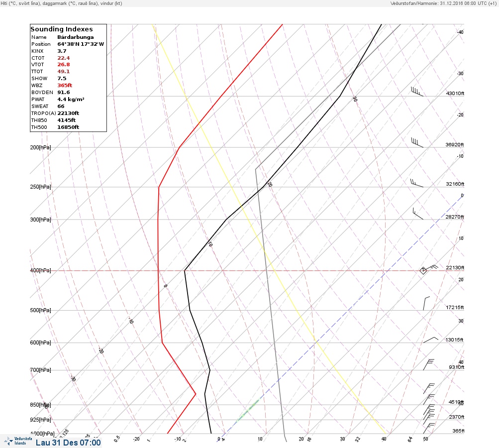The height and width of the screenshot is (448, 499).
Task: Click the TTOT value 49.1
Action: coord(63,71)
